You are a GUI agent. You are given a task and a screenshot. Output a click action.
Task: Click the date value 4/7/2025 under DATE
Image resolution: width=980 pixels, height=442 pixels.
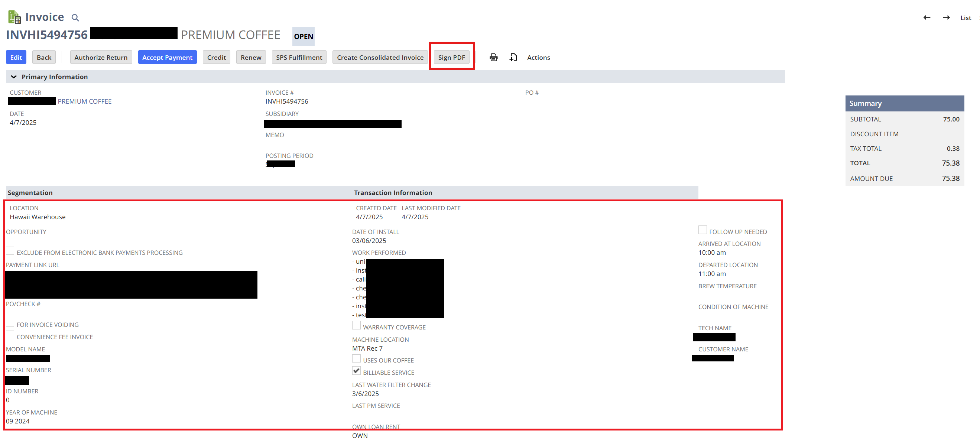click(x=23, y=123)
